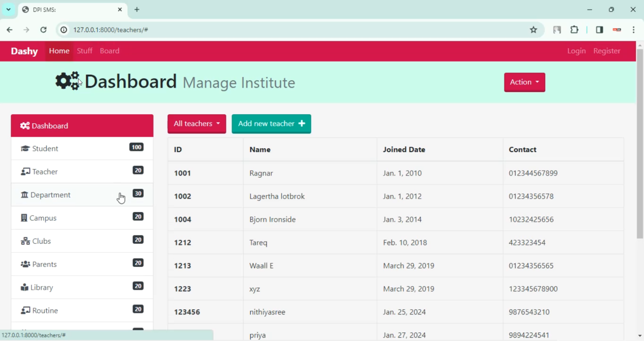Click the Routine sidebar icon

click(x=25, y=311)
